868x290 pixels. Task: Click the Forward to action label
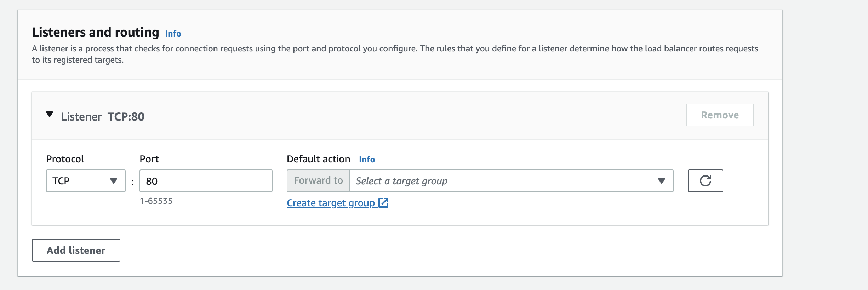(318, 180)
